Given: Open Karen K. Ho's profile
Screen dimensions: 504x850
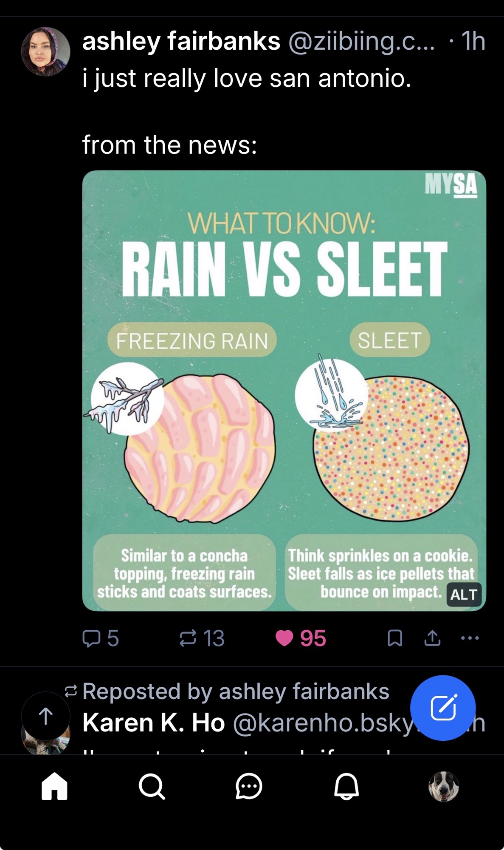Looking at the screenshot, I should pos(154,722).
